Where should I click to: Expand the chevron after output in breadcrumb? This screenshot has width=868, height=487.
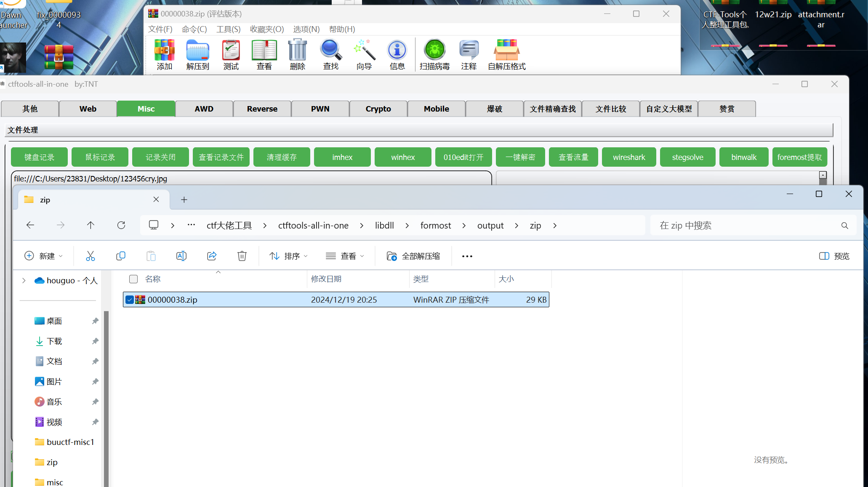click(x=517, y=226)
